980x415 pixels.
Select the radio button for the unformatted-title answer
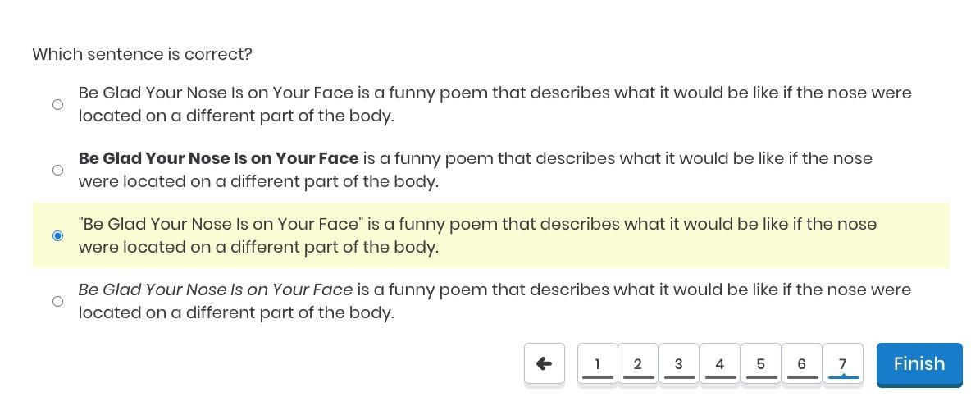point(57,104)
